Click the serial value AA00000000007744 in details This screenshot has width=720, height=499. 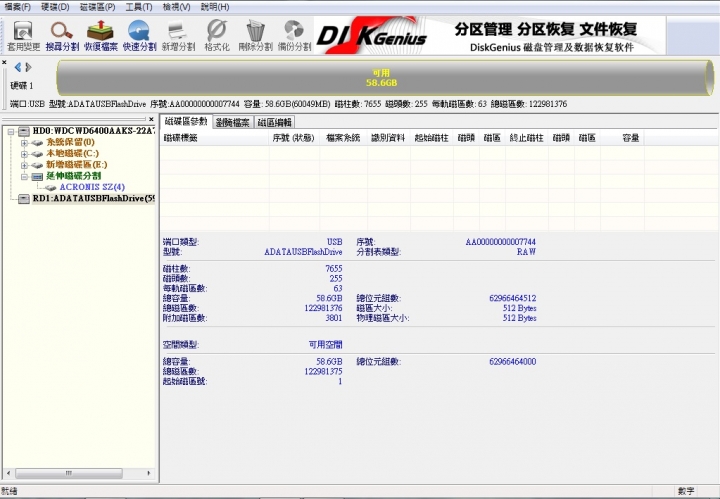coord(501,242)
